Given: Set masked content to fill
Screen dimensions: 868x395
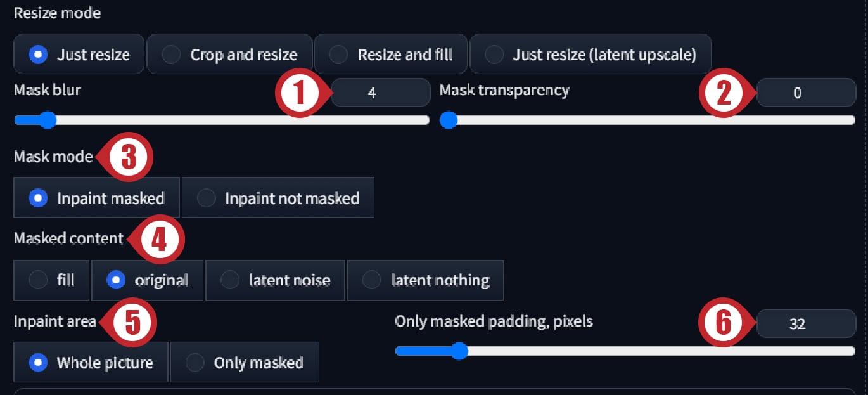Looking at the screenshot, I should [x=51, y=280].
